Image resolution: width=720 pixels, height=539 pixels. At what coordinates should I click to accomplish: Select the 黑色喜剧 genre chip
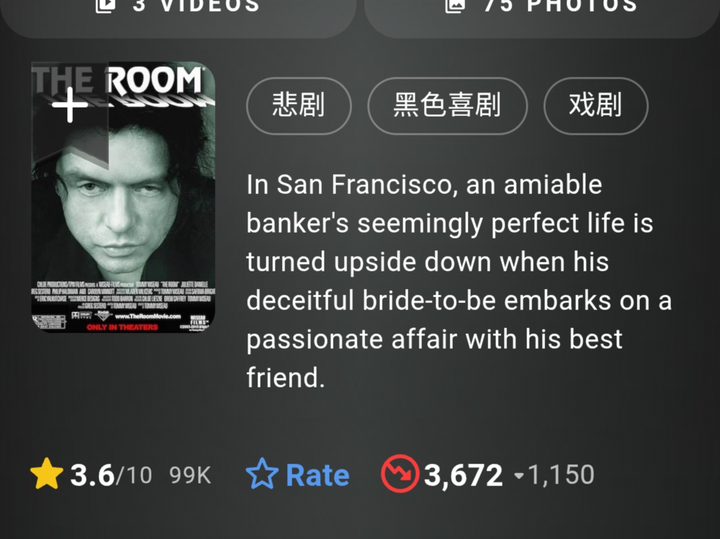pyautogui.click(x=447, y=106)
